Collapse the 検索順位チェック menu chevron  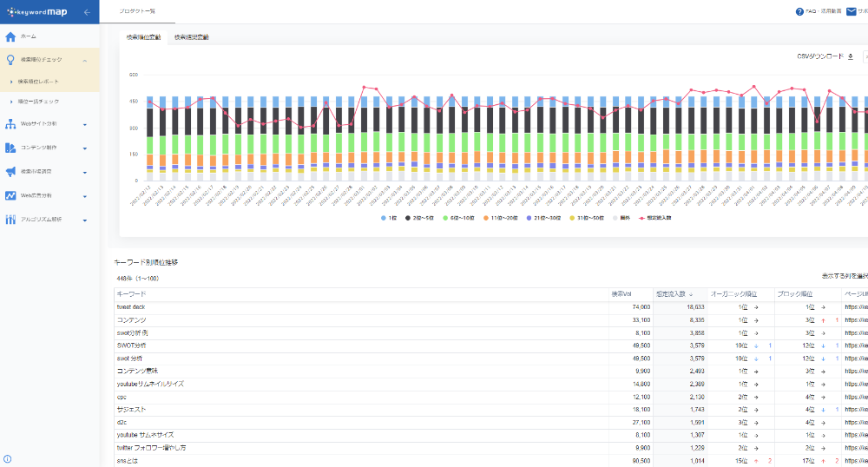[84, 61]
